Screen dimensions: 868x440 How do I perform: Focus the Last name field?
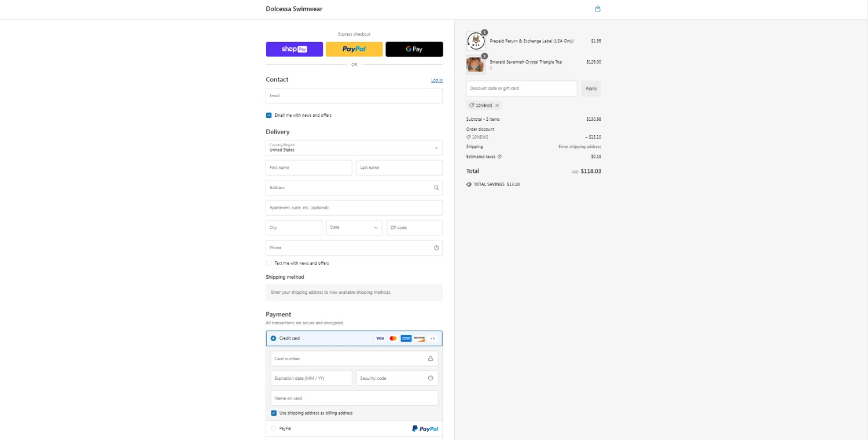(x=399, y=168)
